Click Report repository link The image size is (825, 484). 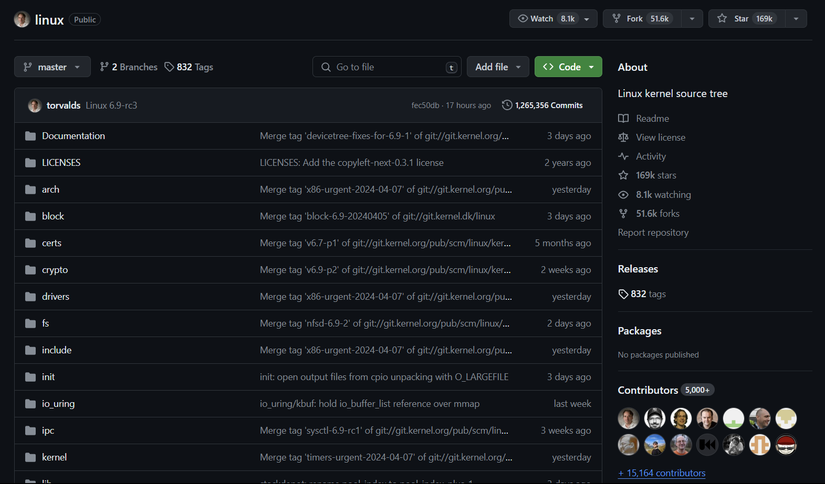pos(653,233)
